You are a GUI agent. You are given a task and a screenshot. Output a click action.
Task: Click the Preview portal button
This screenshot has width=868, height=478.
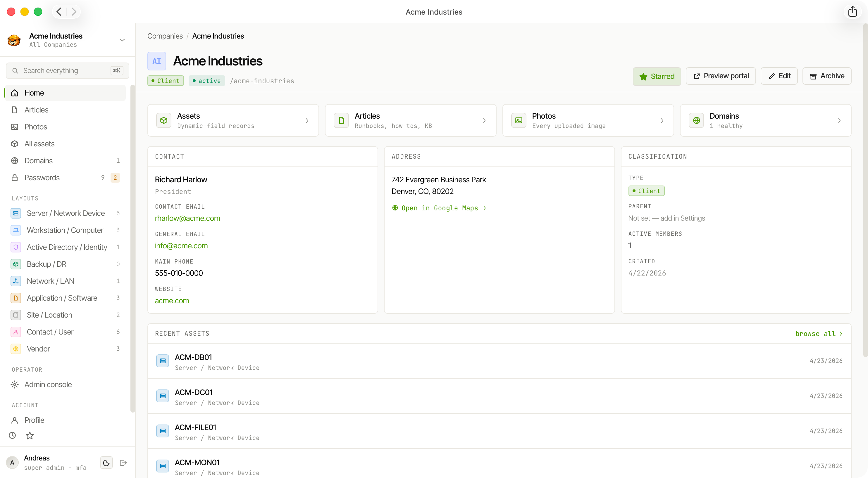[721, 76]
